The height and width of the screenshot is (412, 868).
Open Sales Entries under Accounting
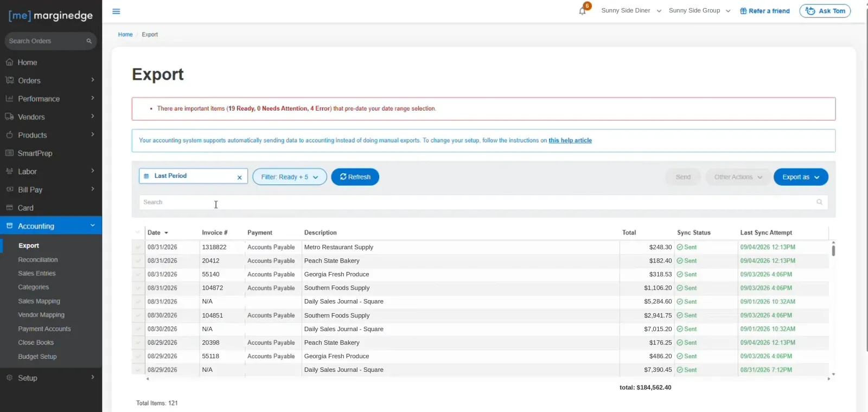tap(37, 274)
